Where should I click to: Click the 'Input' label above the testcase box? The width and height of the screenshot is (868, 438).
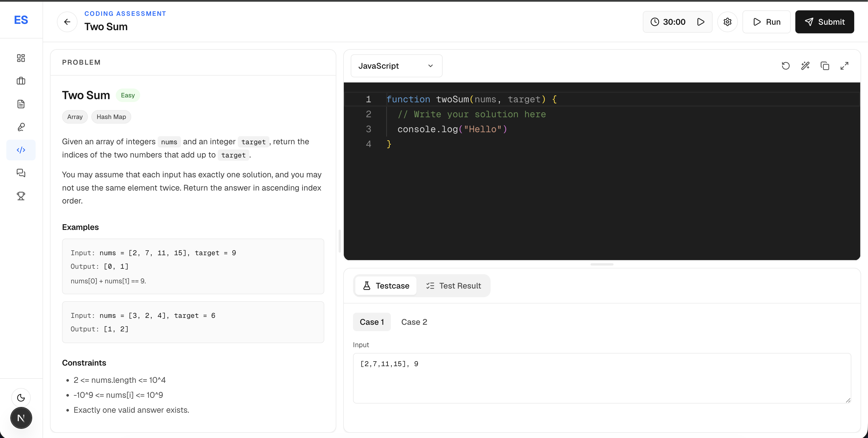coord(361,345)
